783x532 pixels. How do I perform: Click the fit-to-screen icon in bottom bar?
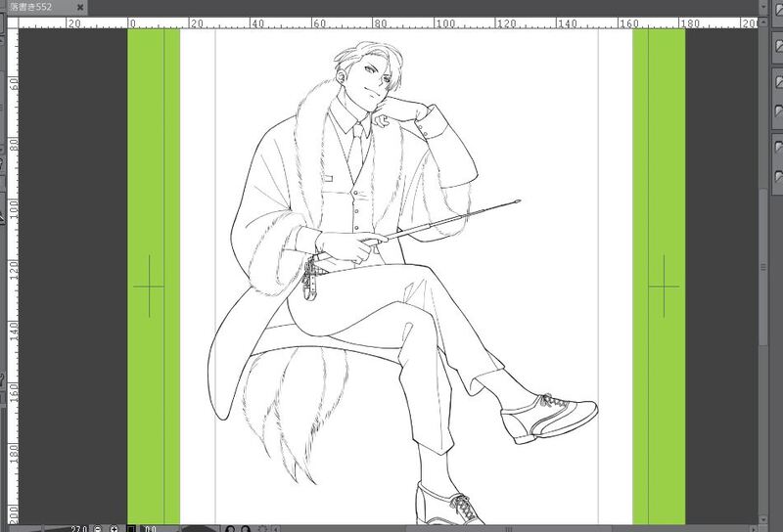132,528
